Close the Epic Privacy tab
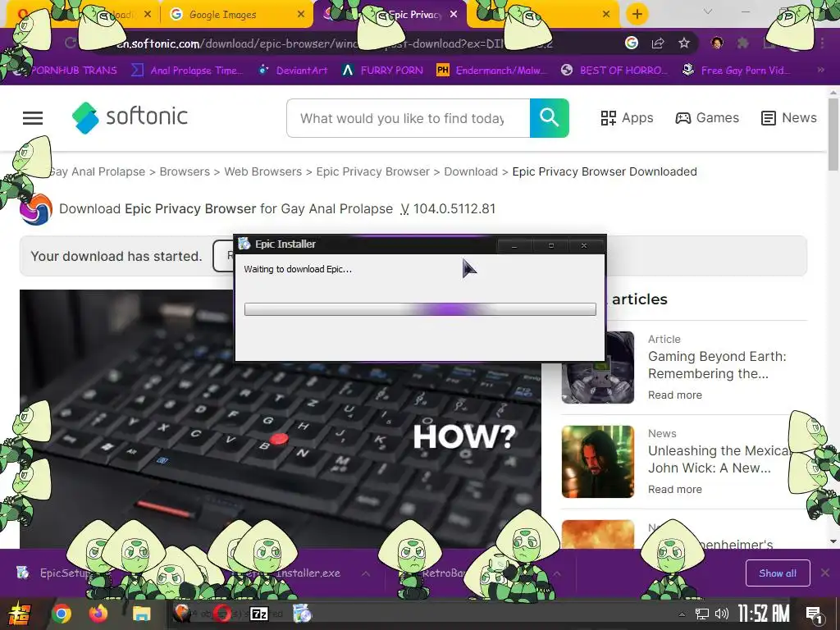Image resolution: width=840 pixels, height=630 pixels. point(454,15)
